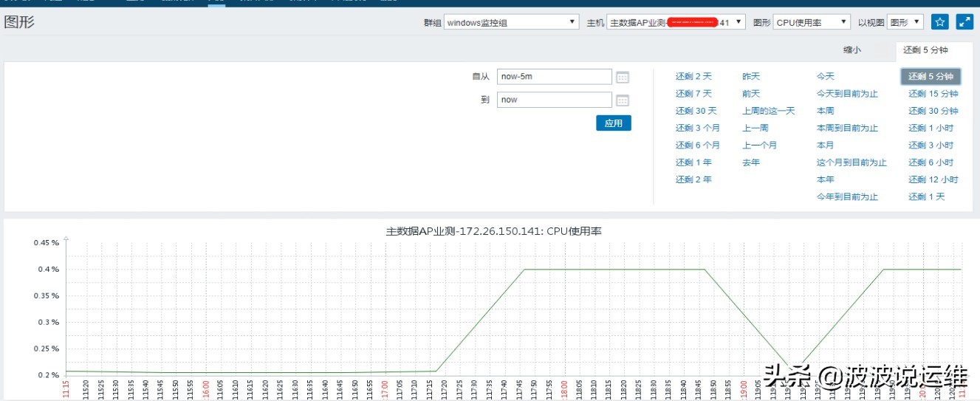980x401 pixels.
Task: Open the 主机 host dropdown
Action: [676, 23]
